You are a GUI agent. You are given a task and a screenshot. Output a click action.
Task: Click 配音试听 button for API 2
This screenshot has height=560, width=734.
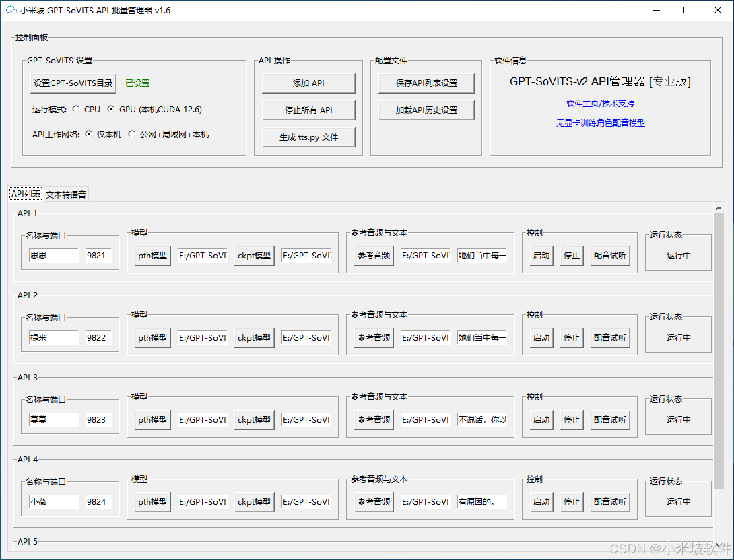click(x=610, y=338)
